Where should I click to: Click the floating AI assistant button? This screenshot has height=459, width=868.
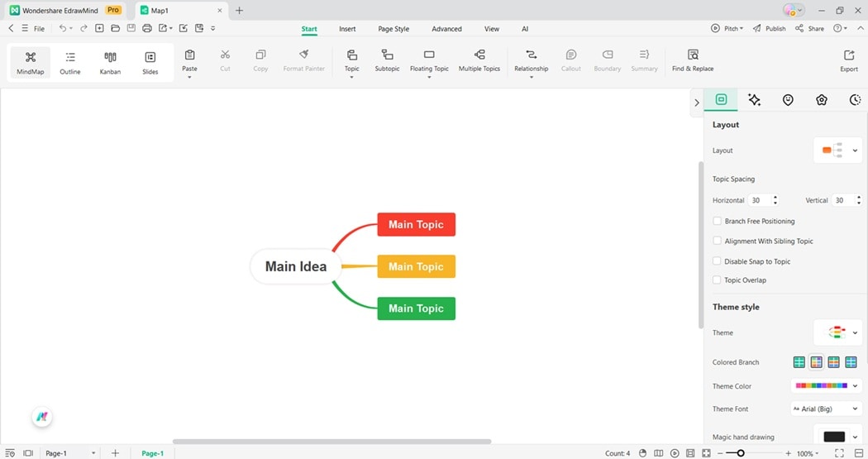tap(42, 416)
